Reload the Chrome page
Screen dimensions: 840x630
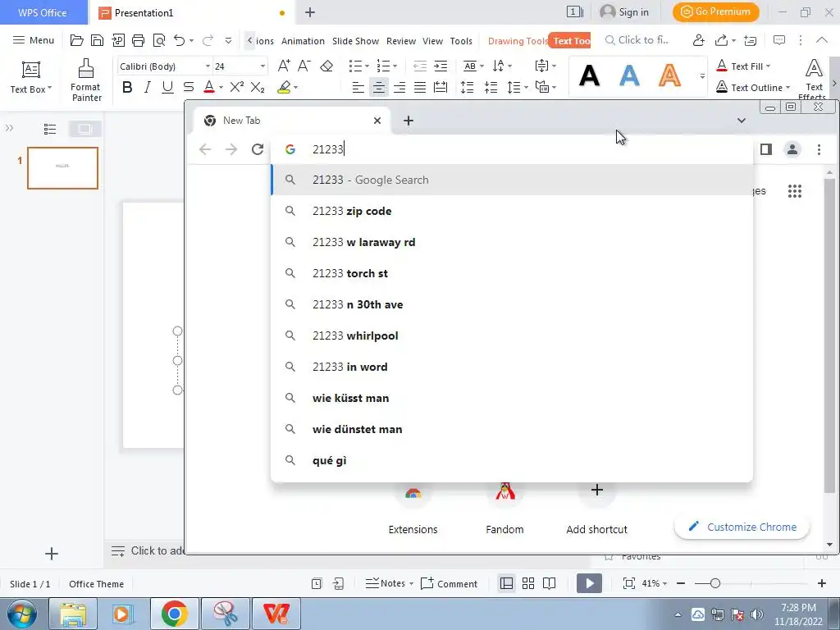pos(257,149)
